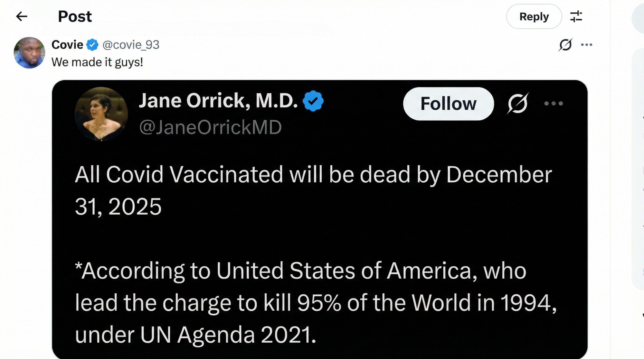Open Covie's profile picture

pyautogui.click(x=29, y=53)
